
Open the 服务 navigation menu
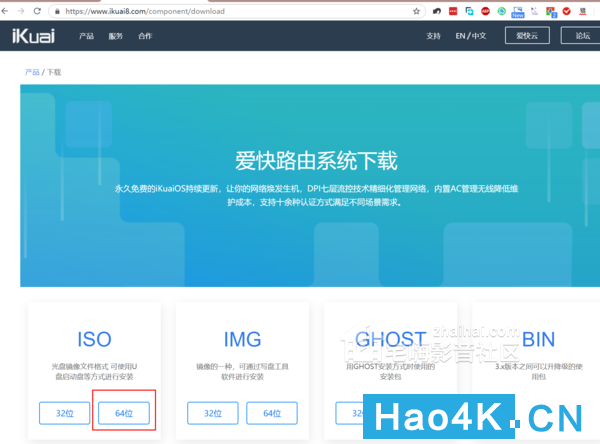pos(116,36)
